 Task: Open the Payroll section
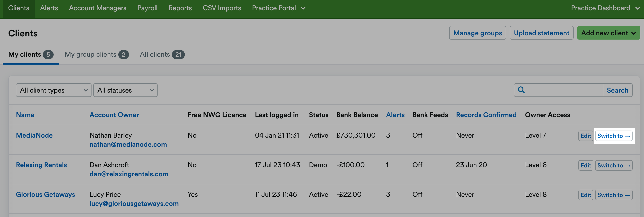pos(147,8)
